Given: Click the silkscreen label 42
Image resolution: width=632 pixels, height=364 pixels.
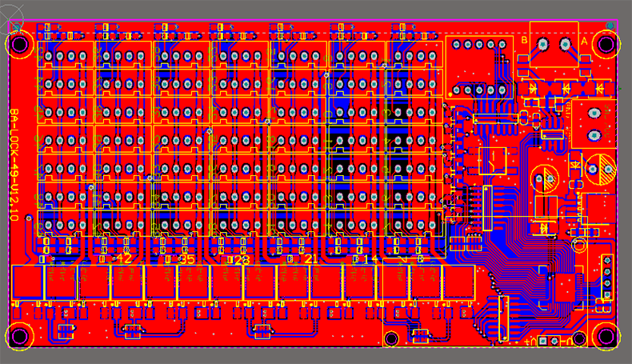Looking at the screenshot, I should click(x=123, y=259).
